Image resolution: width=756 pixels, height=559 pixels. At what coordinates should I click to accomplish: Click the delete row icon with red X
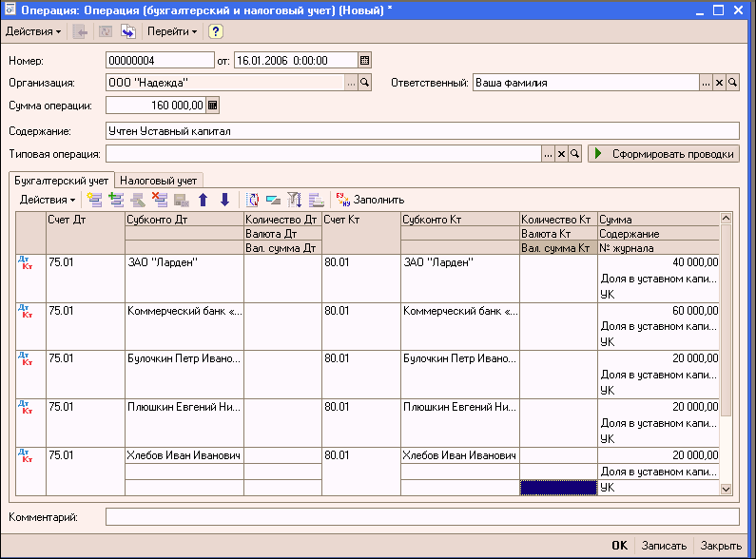pos(160,200)
